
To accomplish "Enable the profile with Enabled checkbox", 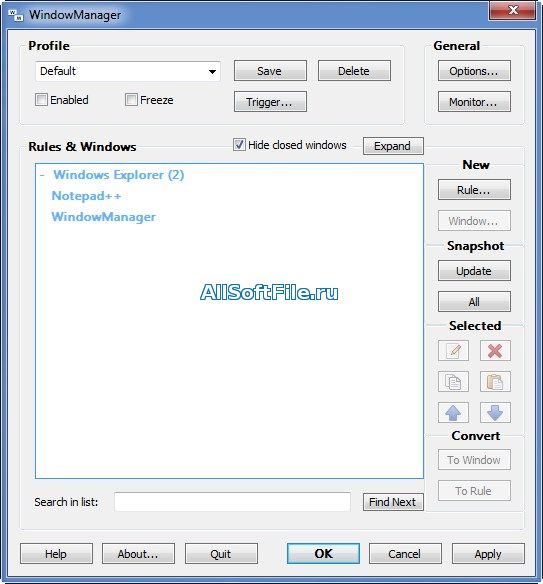I will point(41,100).
